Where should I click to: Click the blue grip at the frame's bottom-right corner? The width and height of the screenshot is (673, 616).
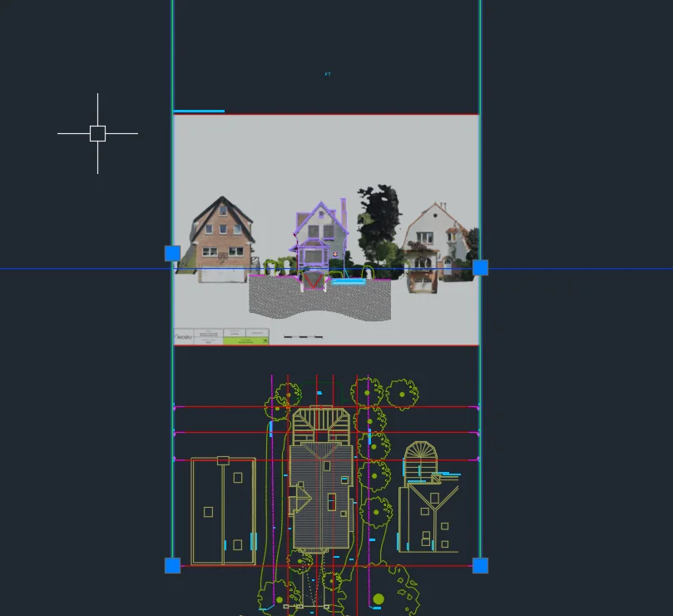[480, 565]
